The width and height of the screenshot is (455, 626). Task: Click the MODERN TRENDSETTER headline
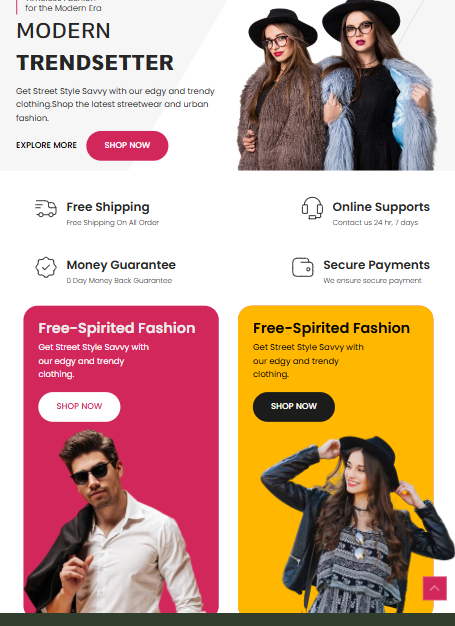click(x=95, y=47)
